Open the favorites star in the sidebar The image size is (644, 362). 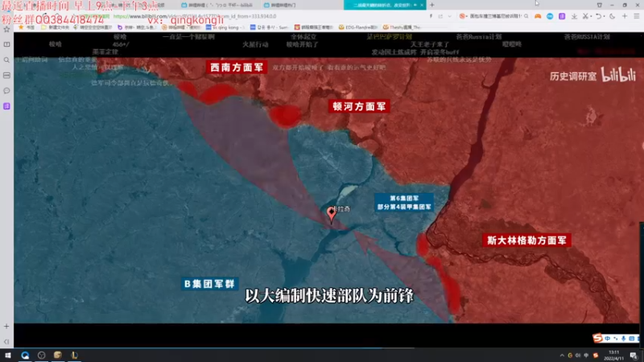[6, 29]
